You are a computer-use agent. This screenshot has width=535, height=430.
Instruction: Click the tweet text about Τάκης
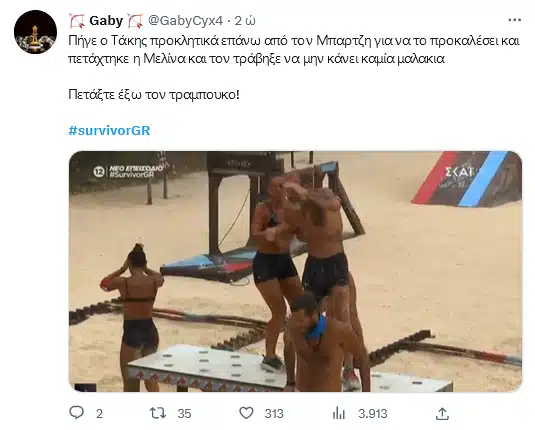coord(294,50)
